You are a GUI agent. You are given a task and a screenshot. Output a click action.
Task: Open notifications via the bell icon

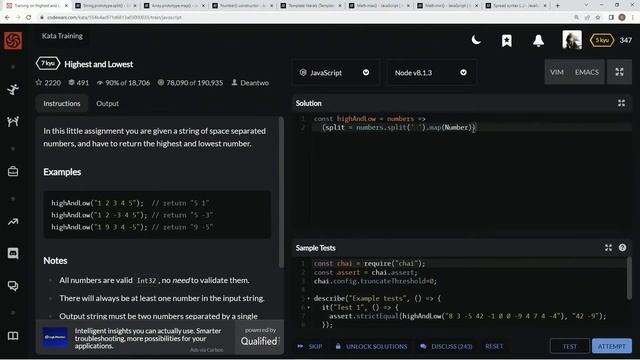538,40
